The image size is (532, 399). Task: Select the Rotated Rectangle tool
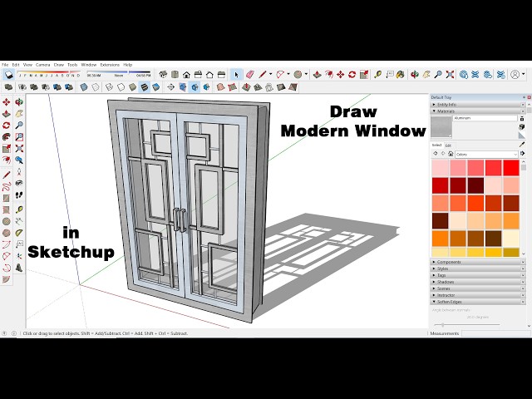click(x=6, y=210)
